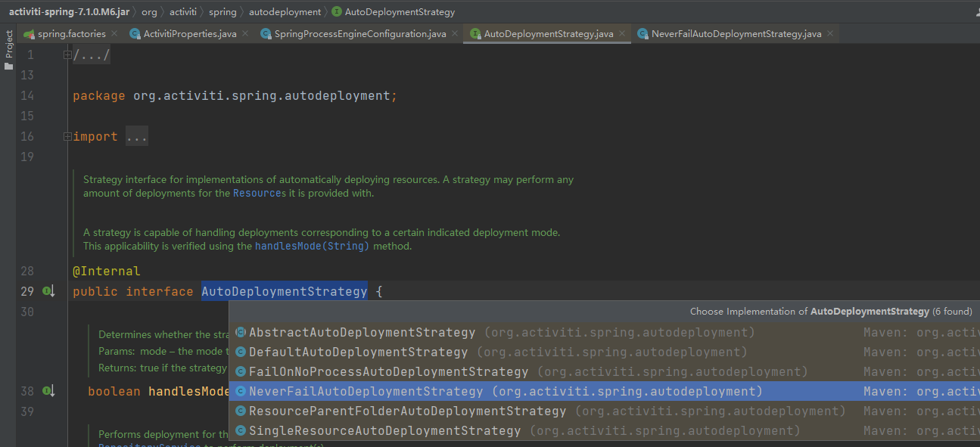Click the highlighted AutoDeploymentStrategy interface name
The height and width of the screenshot is (447, 980).
[x=285, y=291]
